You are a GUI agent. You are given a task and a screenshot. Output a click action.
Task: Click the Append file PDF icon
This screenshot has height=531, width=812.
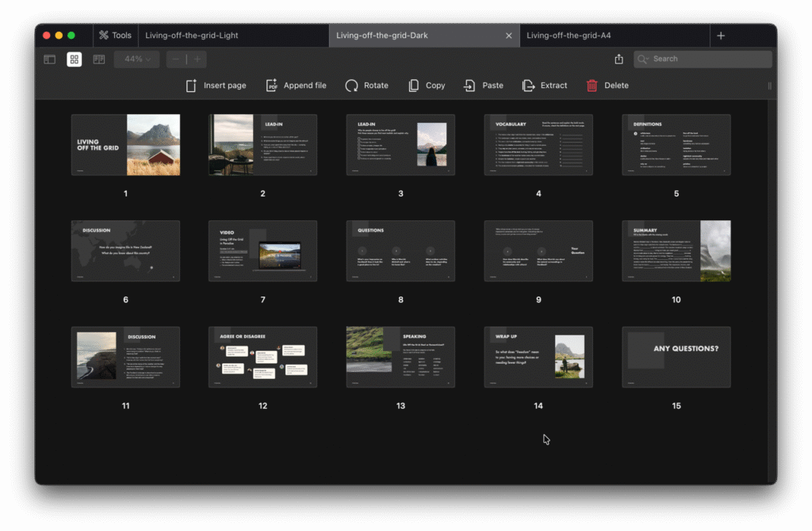click(271, 86)
